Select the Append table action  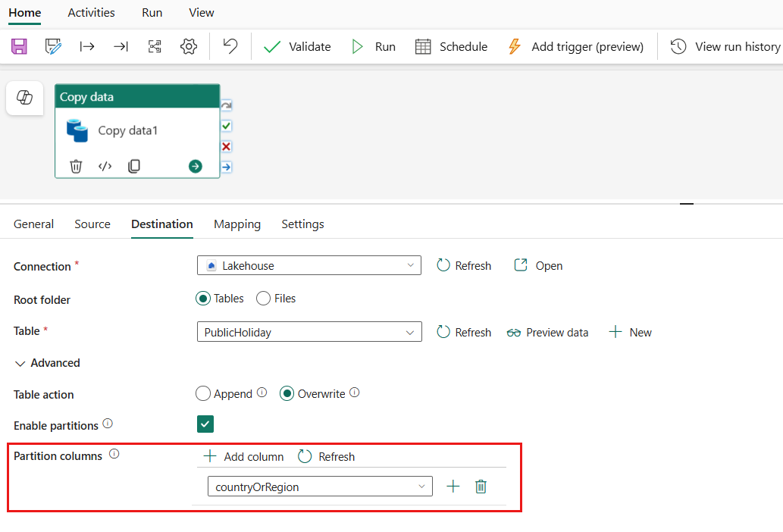[x=203, y=393]
